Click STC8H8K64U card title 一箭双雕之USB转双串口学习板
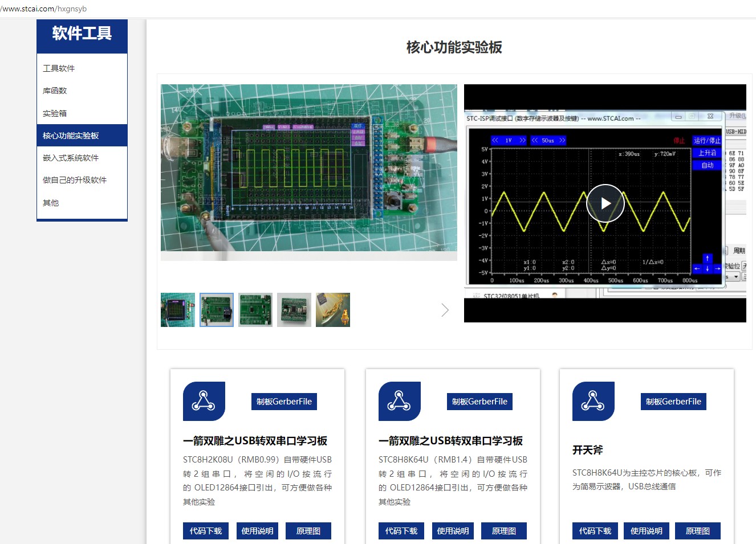This screenshot has width=756, height=544. (450, 441)
